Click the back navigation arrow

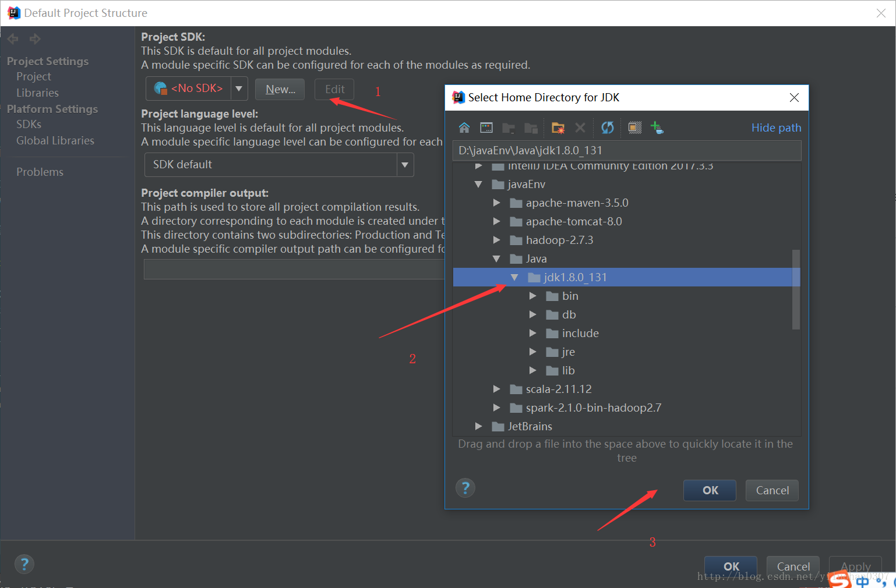pos(13,39)
